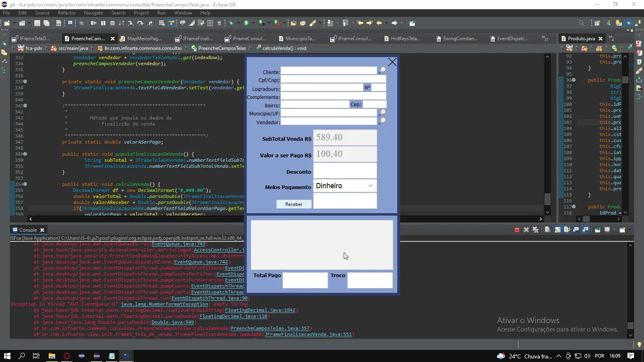The image size is (644, 362).
Task: Toggle Scroll Lock in Console toolbar
Action: click(x=557, y=230)
